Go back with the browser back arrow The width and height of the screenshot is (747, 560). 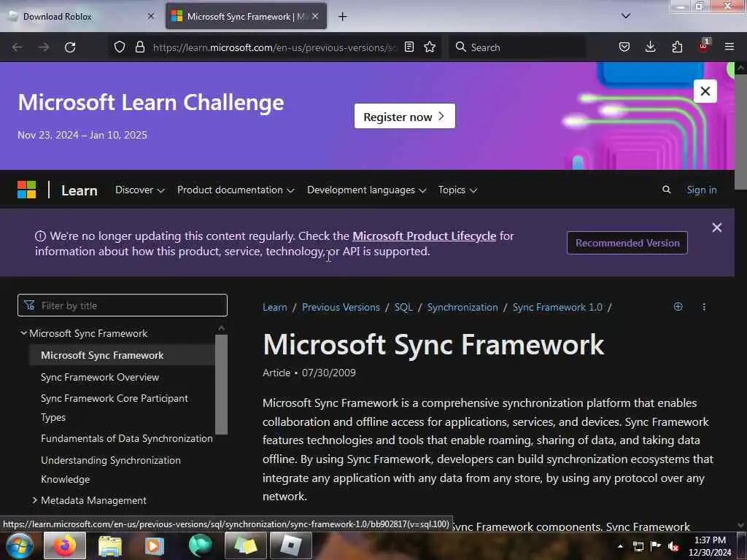tap(18, 47)
